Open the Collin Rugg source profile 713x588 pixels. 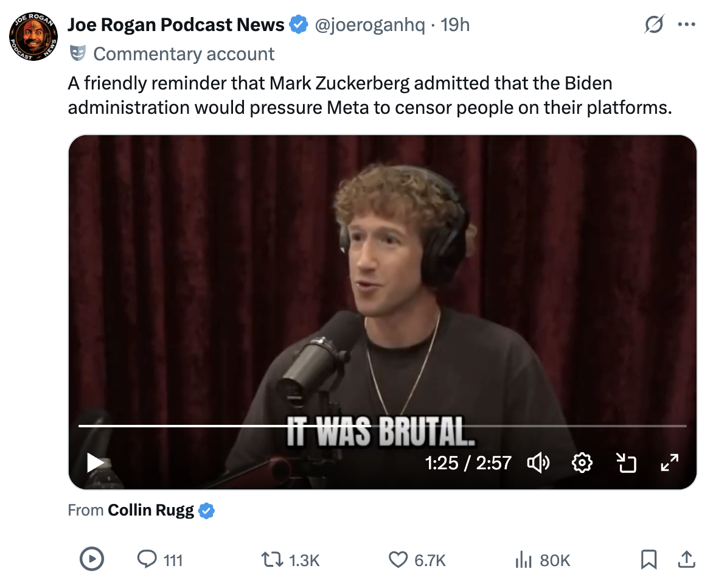click(x=151, y=510)
